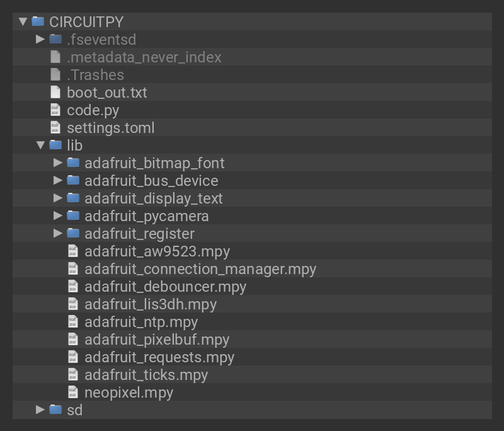Viewport: 504px width, 431px height.
Task: Click the adafruit_bus_device folder icon
Action: point(73,180)
